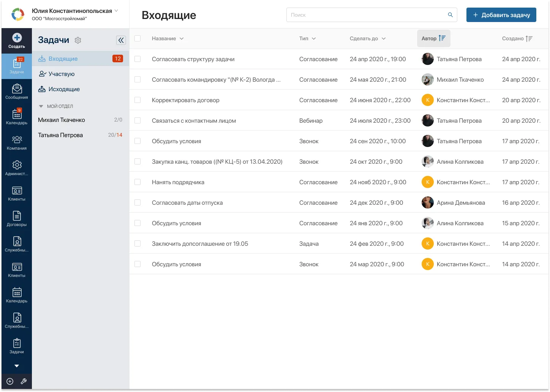The image size is (550, 392).
Task: Open Компания section in sidebar
Action: [17, 142]
